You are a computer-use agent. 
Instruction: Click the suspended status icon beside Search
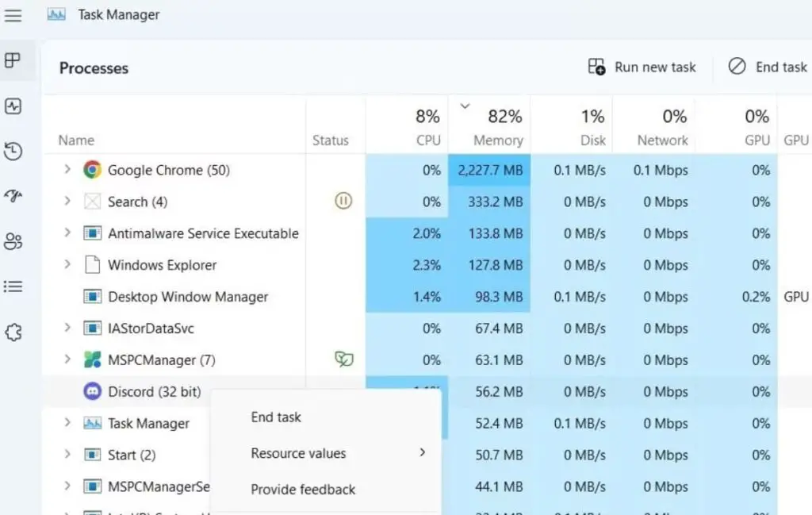(x=343, y=201)
